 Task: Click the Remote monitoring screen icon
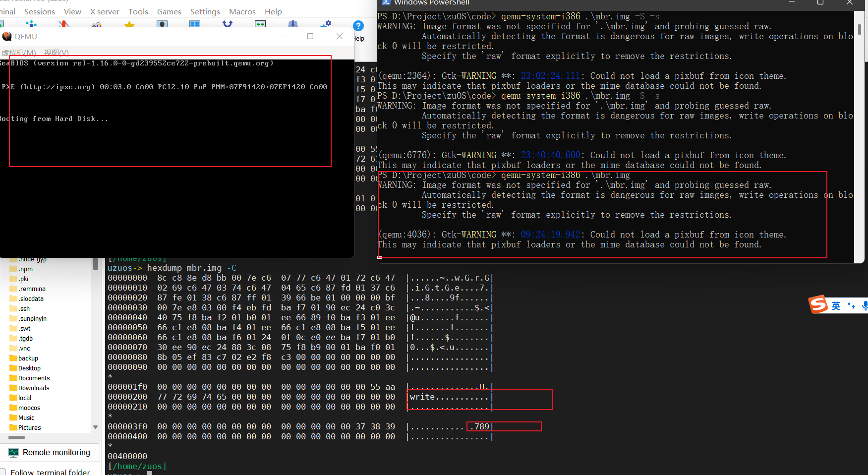tap(13, 452)
